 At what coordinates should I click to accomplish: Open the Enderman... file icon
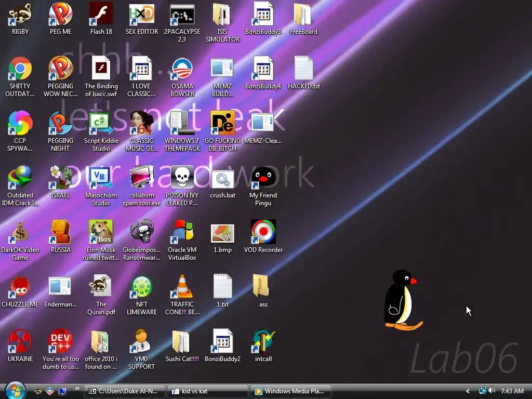(60, 287)
